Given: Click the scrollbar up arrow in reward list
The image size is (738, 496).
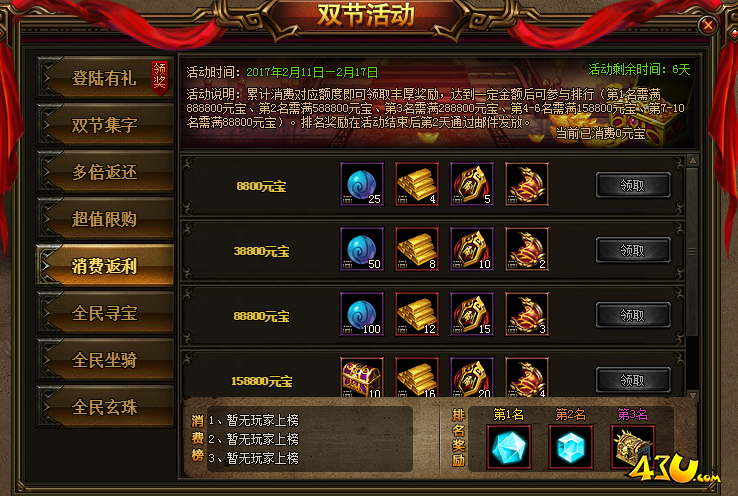Looking at the screenshot, I should pyautogui.click(x=693, y=160).
